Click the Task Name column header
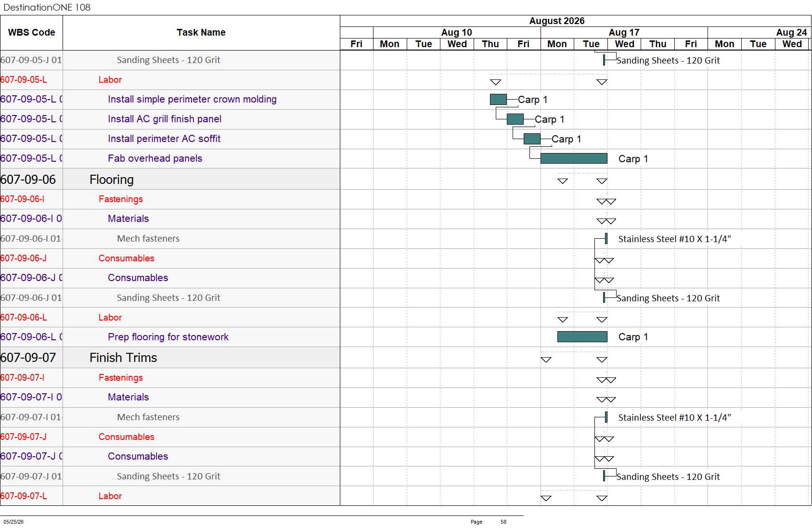Viewport: 812px width, 528px height. coord(201,33)
